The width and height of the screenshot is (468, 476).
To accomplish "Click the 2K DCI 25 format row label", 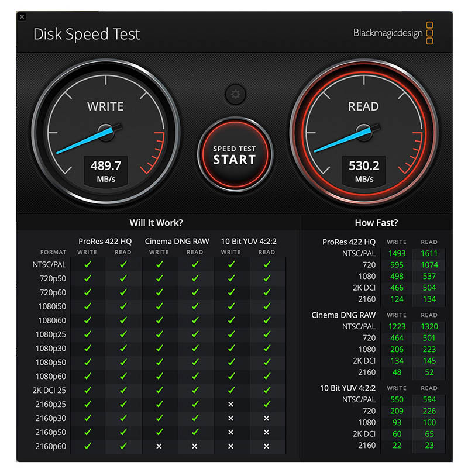I will coord(49,390).
